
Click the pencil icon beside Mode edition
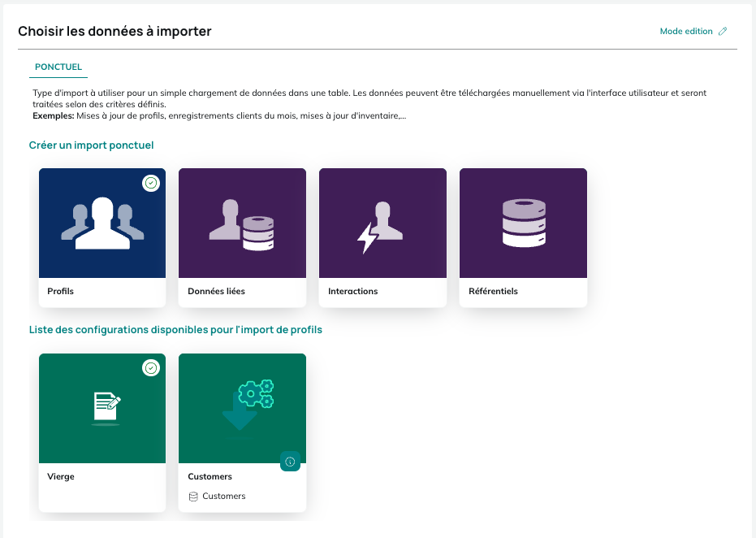[723, 32]
